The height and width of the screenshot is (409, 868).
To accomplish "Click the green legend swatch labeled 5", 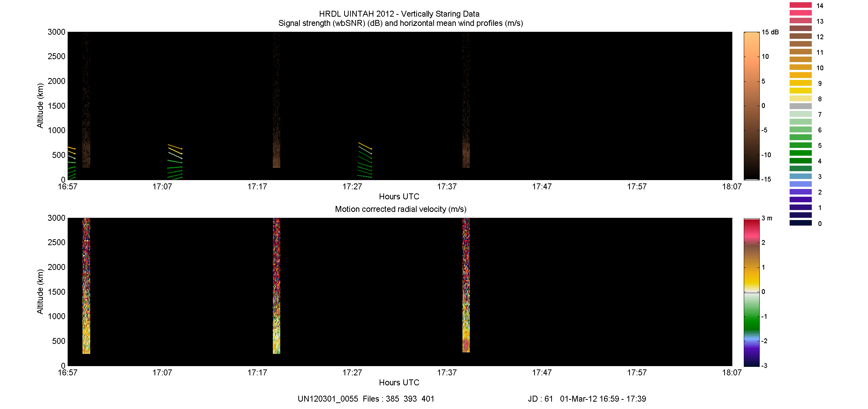I will coord(800,145).
